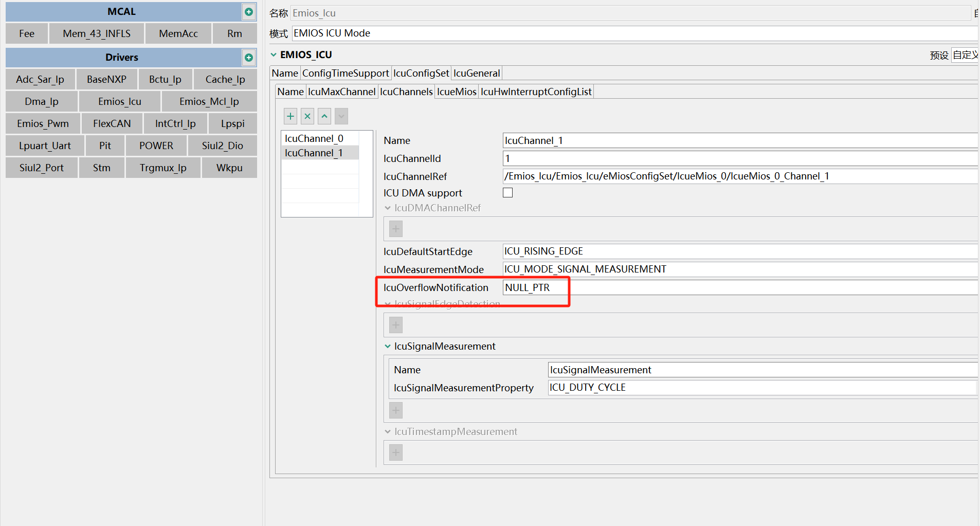Image resolution: width=980 pixels, height=526 pixels.
Task: Delete selected channel using the X icon
Action: coord(307,116)
